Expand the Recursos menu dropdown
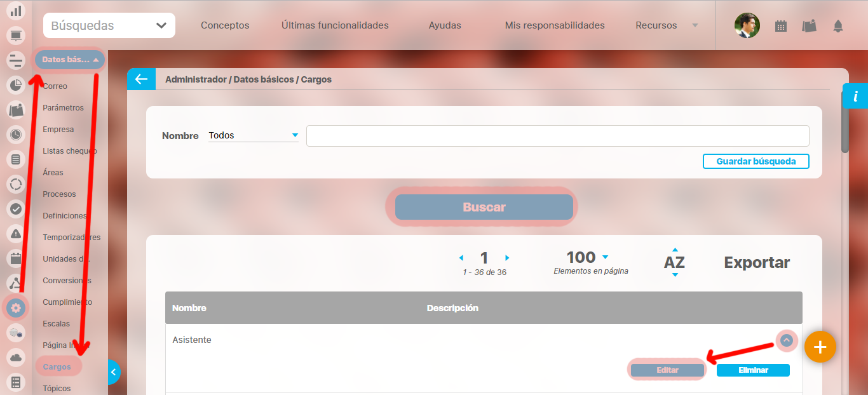Viewport: 868px width, 395px height. (x=666, y=25)
